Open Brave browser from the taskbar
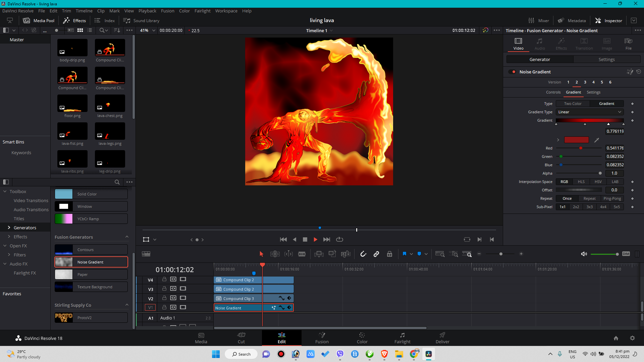This screenshot has width=644, height=362. (384, 354)
